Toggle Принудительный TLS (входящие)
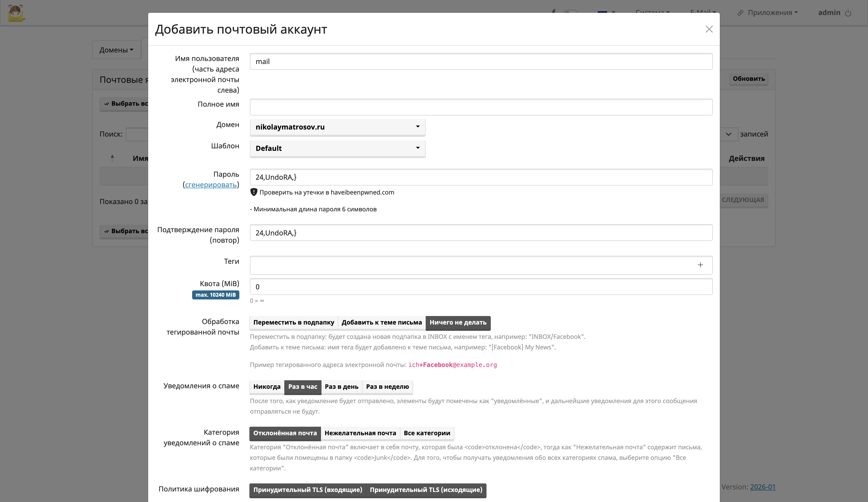868x502 pixels. tap(308, 490)
